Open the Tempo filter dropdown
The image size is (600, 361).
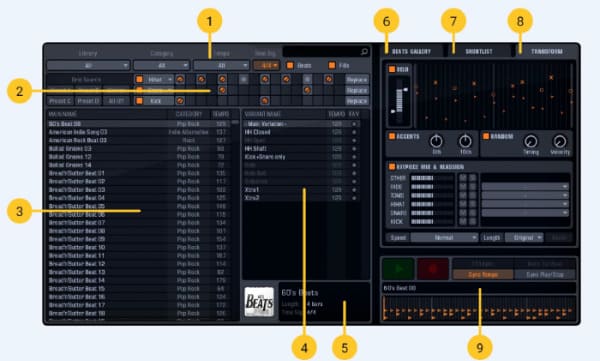coord(221,65)
